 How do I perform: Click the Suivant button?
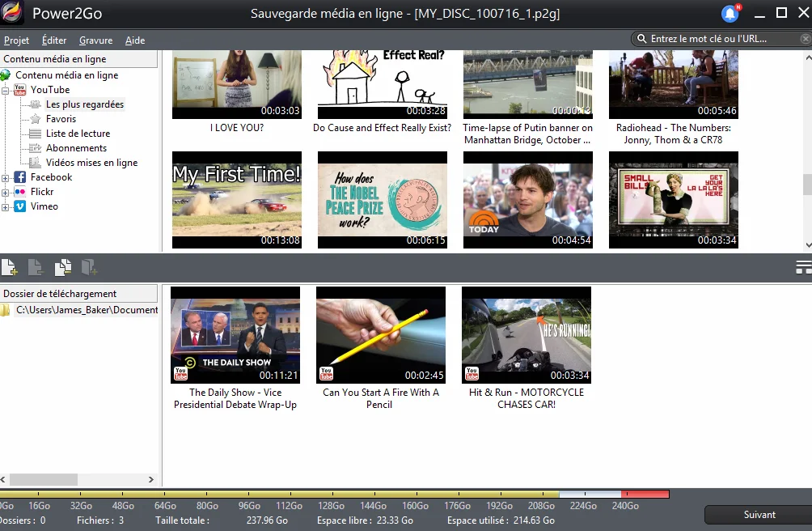click(x=759, y=515)
